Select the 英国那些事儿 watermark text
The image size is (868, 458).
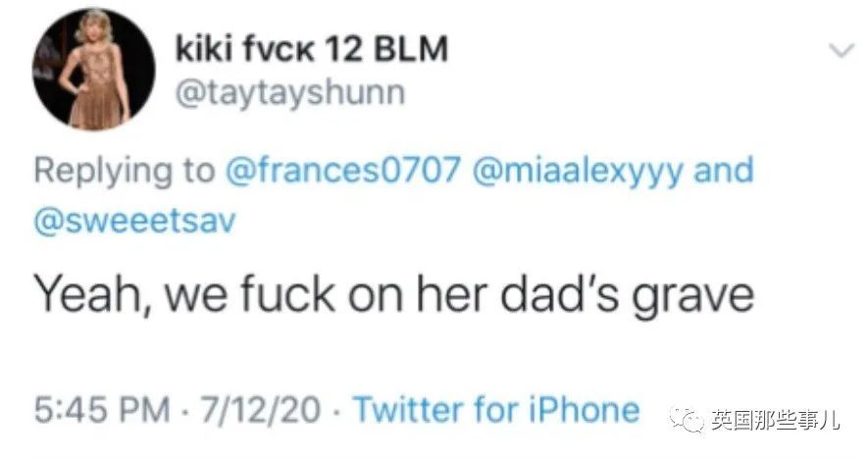(773, 420)
